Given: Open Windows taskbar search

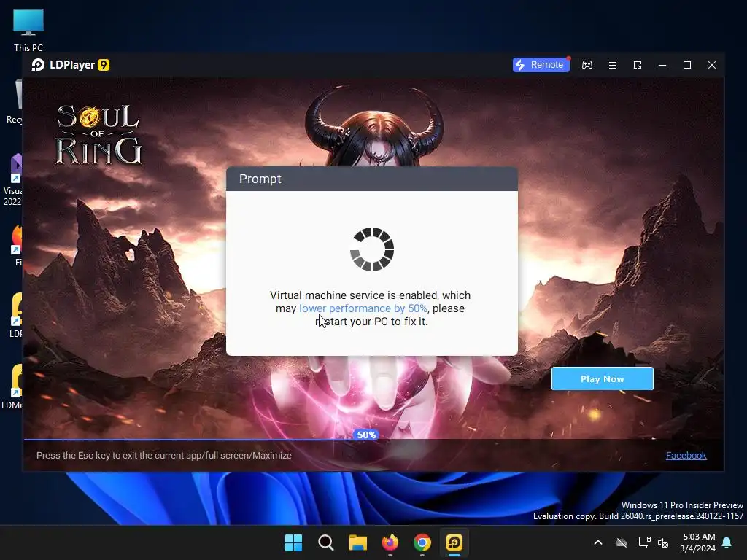Looking at the screenshot, I should [326, 542].
